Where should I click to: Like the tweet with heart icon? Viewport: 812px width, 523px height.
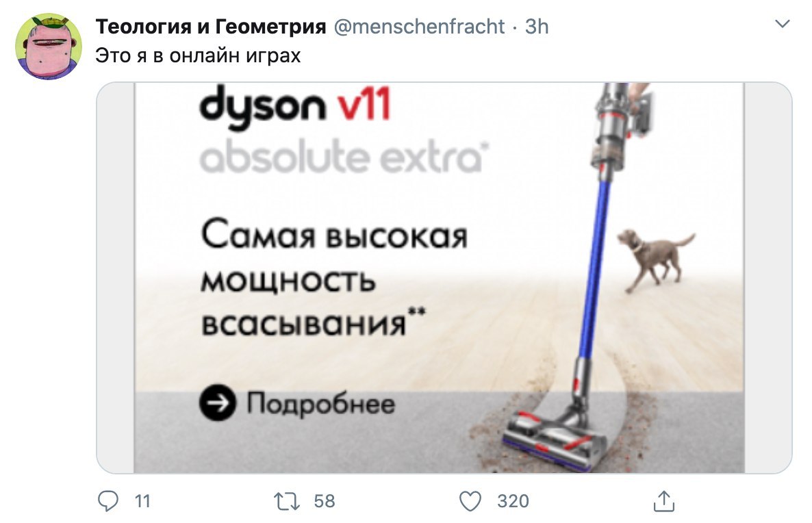[470, 501]
